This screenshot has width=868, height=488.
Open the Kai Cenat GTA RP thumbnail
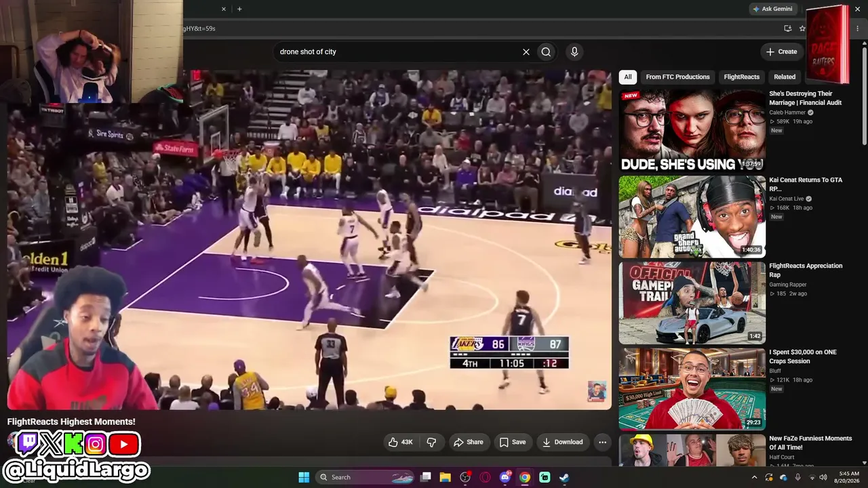[692, 217]
